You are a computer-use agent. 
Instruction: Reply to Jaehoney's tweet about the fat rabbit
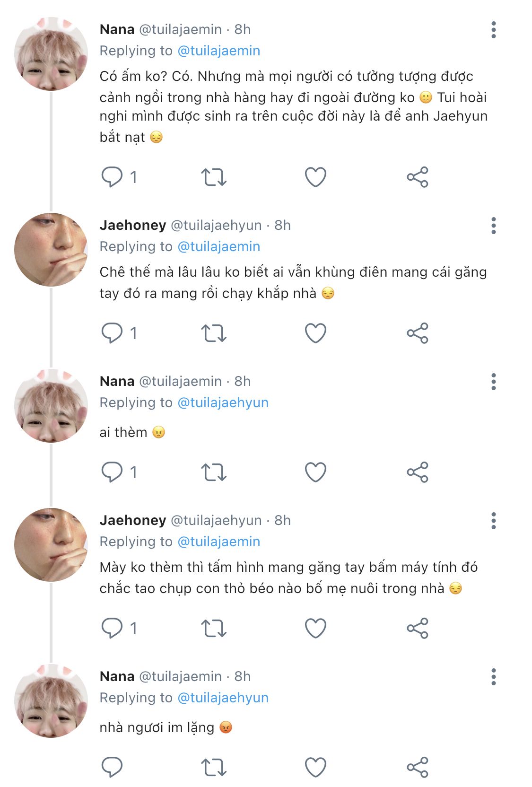112,629
